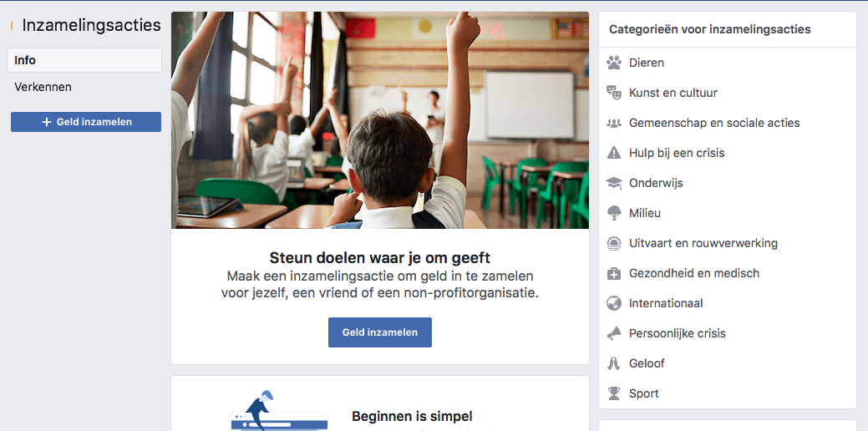The height and width of the screenshot is (431, 868).
Task: Click the paw icon next to Dieren
Action: (613, 63)
